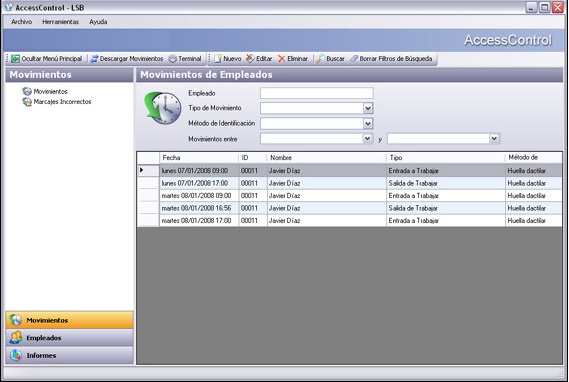
Task: Click inside Método de Identificación combo box
Action: pos(317,124)
